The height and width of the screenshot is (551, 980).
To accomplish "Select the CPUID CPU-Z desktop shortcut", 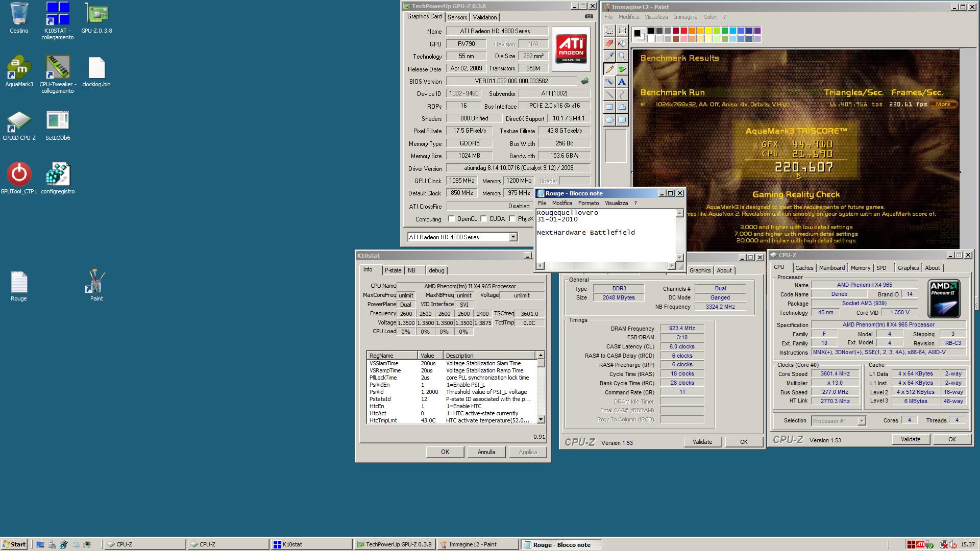I will [19, 125].
